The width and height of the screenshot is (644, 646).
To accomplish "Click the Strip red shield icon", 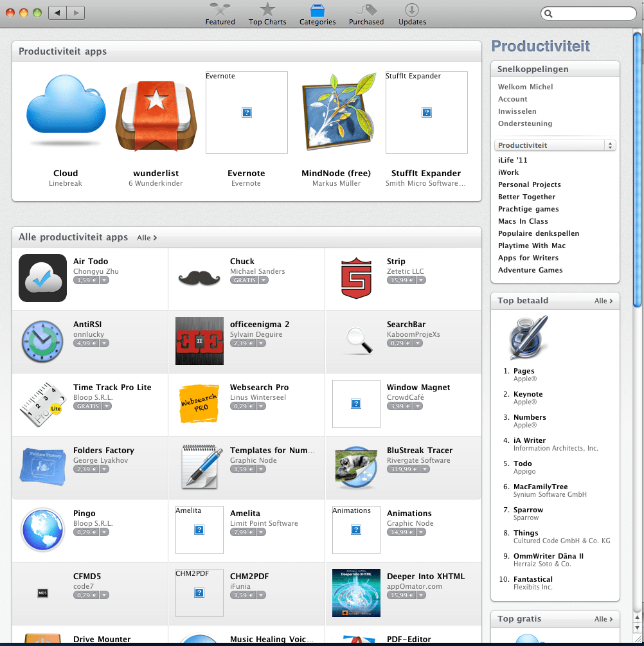I will (356, 278).
